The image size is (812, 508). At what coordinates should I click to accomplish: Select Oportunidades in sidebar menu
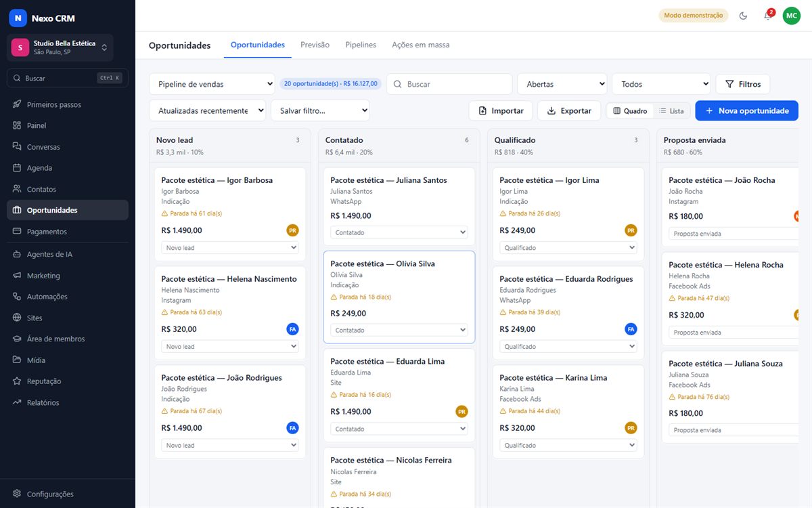click(68, 210)
